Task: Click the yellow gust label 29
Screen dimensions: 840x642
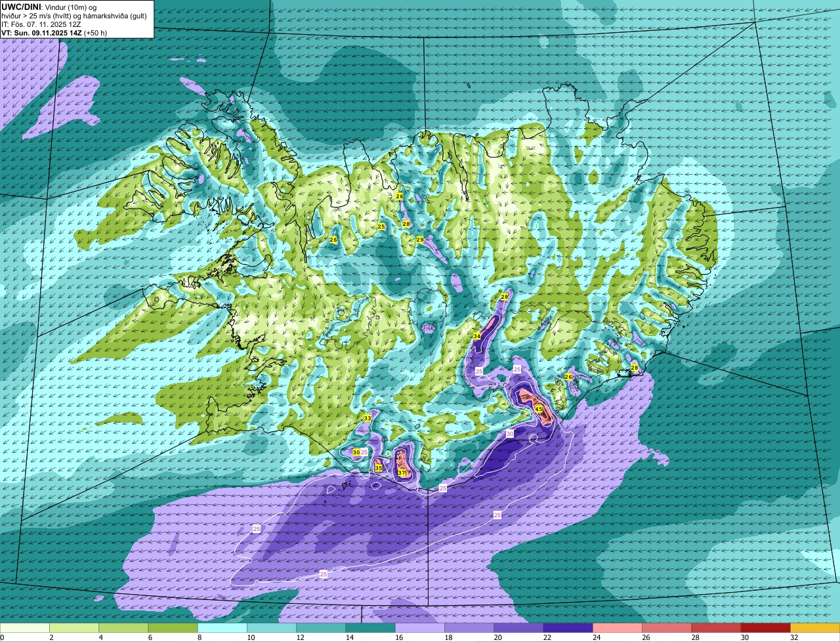Action: pyautogui.click(x=420, y=240)
